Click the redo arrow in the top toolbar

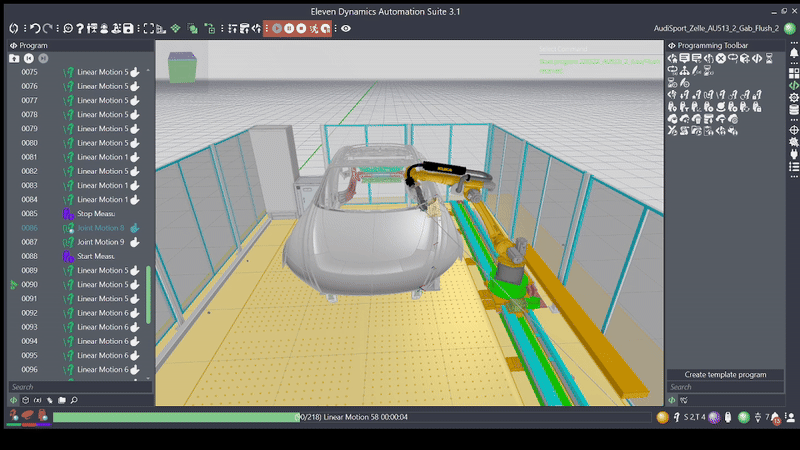(47, 29)
